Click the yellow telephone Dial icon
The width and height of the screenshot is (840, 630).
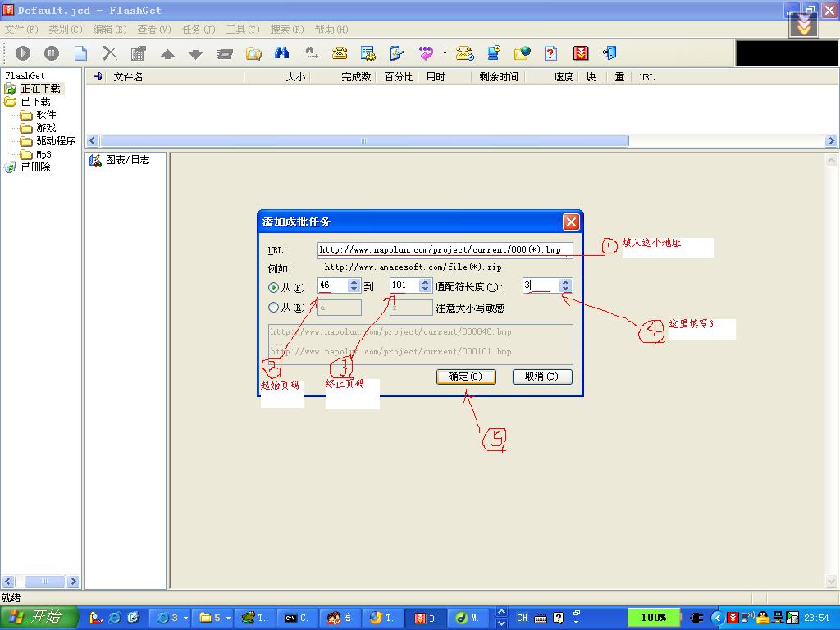(x=340, y=53)
